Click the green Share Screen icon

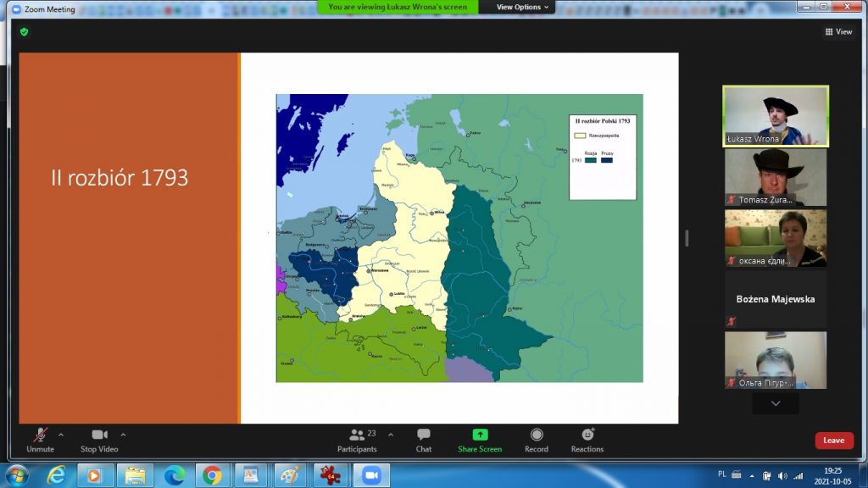coord(480,435)
